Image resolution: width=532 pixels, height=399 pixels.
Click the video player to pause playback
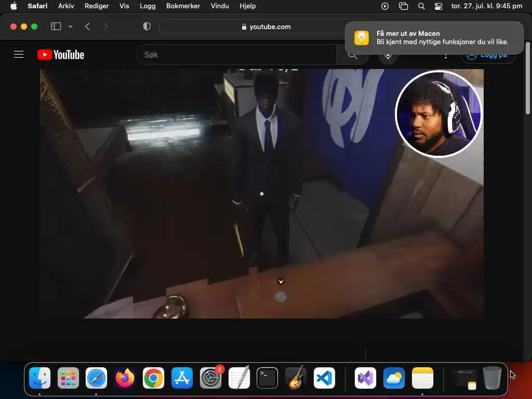pos(262,194)
